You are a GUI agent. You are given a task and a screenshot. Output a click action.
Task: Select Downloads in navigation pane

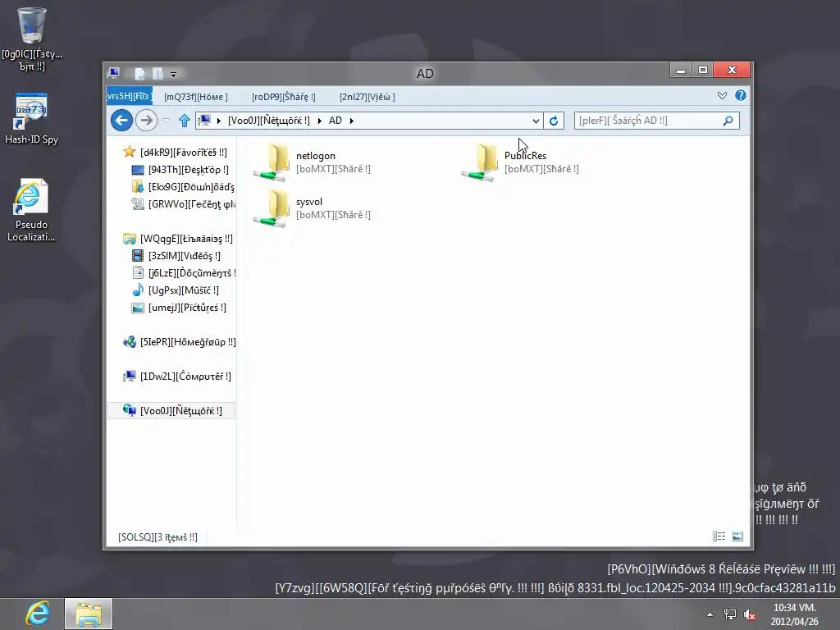point(183,187)
